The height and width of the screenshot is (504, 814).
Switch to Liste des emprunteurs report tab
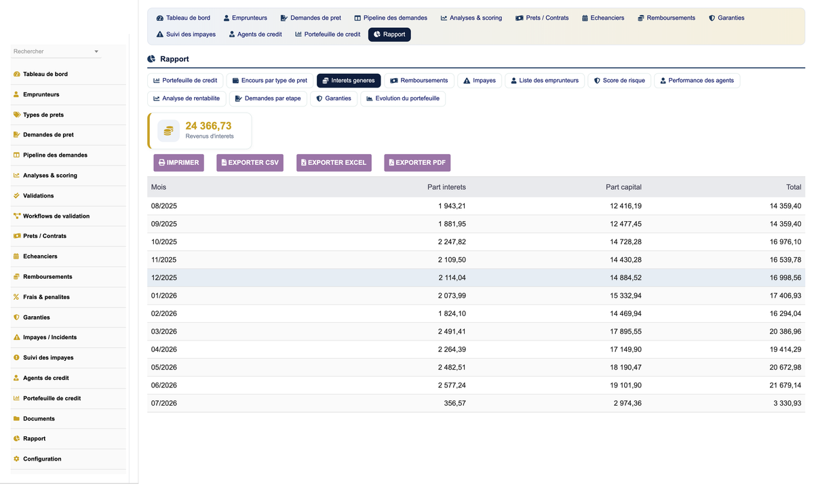pyautogui.click(x=545, y=81)
